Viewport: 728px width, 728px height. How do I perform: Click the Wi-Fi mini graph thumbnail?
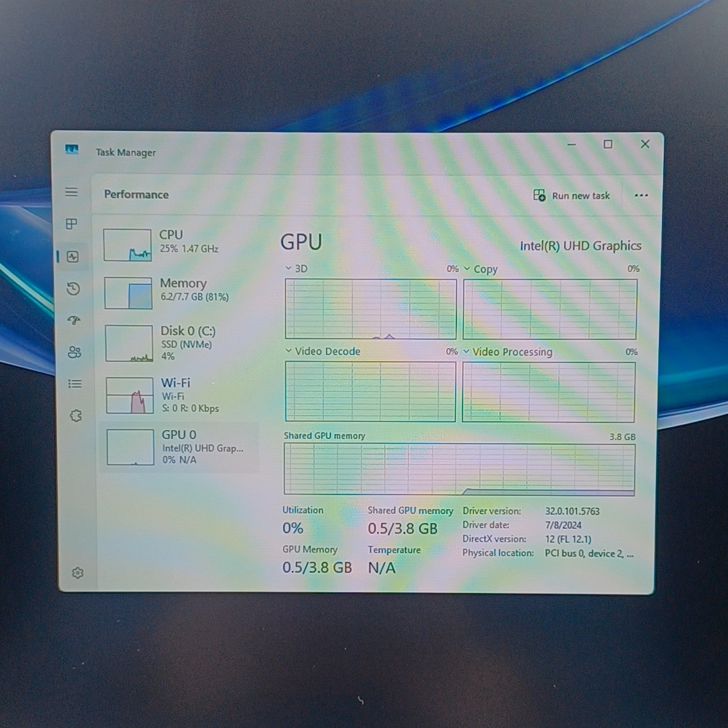[x=130, y=396]
